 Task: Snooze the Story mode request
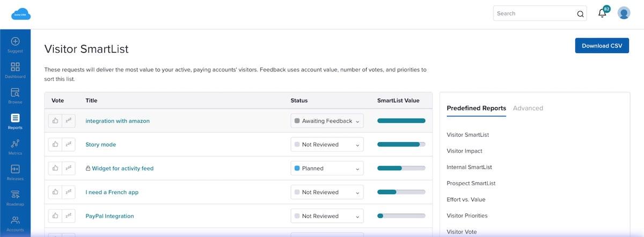click(x=69, y=145)
